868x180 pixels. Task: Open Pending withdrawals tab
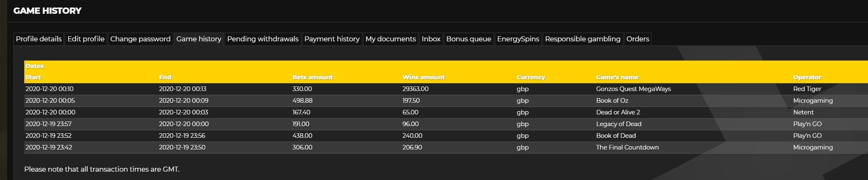click(263, 39)
